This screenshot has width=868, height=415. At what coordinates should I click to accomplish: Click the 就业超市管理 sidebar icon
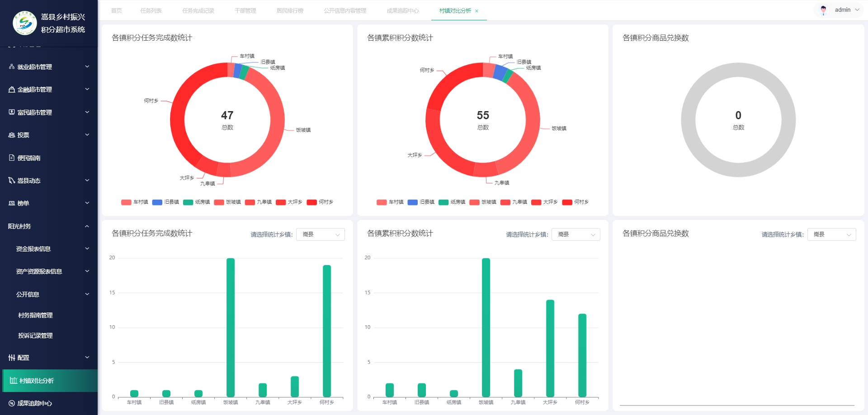click(12, 67)
